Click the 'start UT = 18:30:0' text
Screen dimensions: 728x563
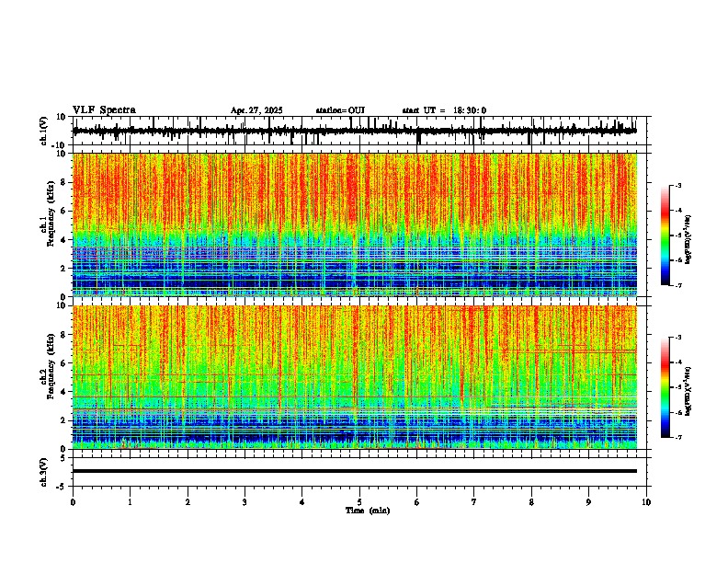(444, 110)
